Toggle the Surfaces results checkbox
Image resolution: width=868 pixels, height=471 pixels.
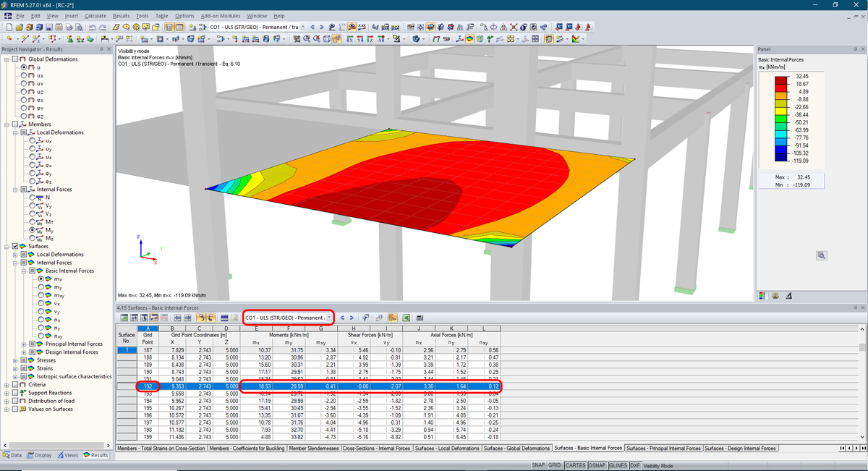(x=16, y=245)
